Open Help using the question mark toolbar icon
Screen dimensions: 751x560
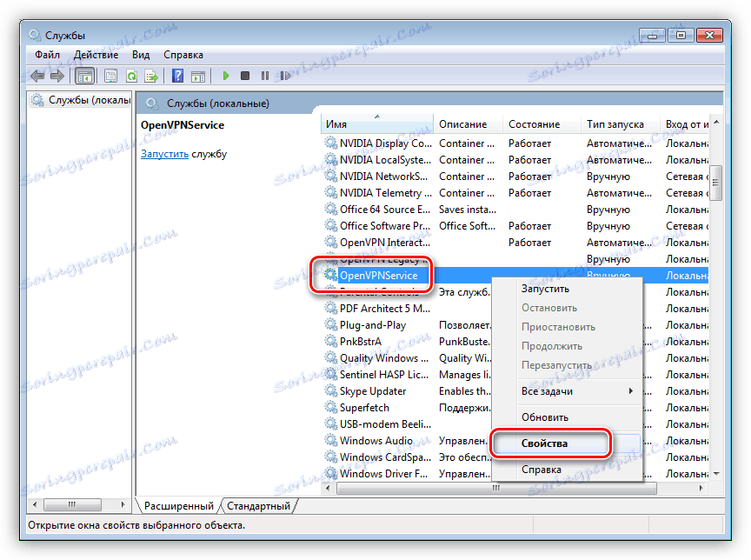[177, 76]
